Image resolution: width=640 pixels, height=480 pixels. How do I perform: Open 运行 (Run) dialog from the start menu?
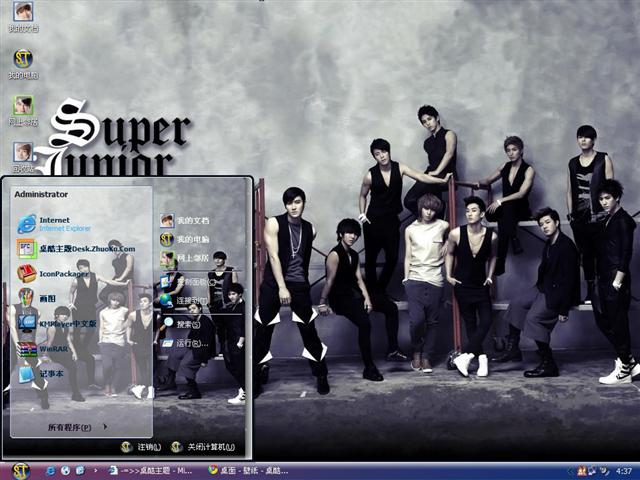(184, 344)
